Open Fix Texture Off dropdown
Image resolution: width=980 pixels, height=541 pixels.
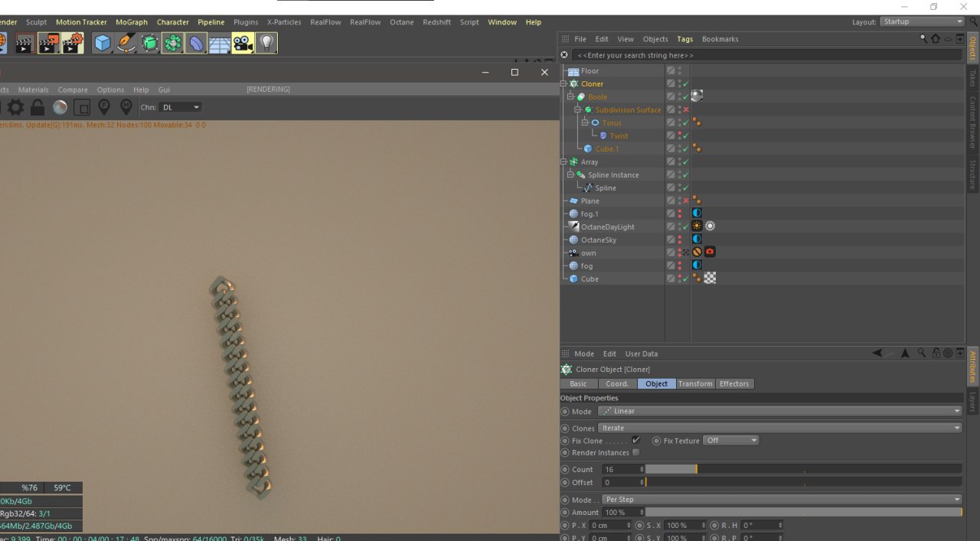click(731, 440)
